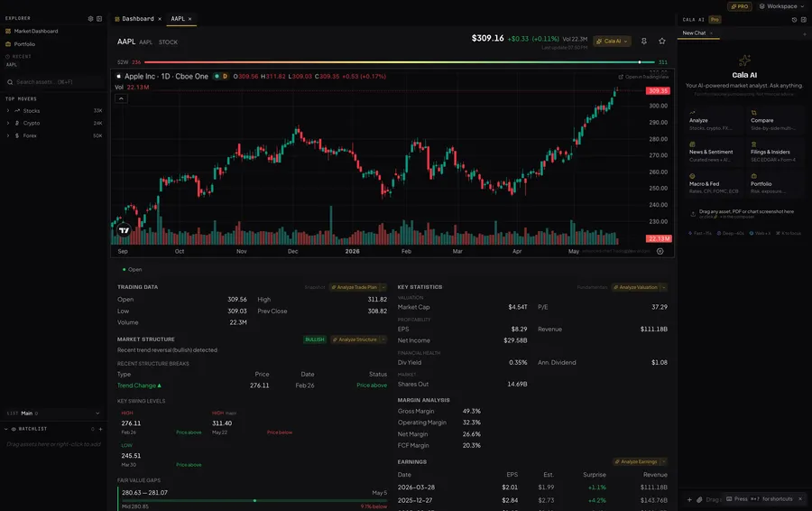This screenshot has height=511, width=812.
Task: Switch to the Dashboard tab
Action: [137, 19]
